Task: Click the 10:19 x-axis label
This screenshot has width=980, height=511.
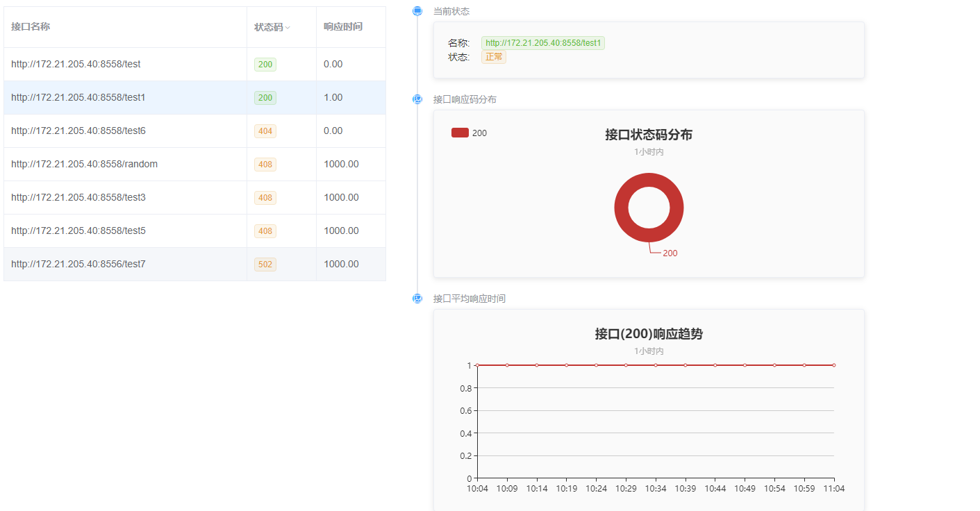Action: click(x=567, y=489)
